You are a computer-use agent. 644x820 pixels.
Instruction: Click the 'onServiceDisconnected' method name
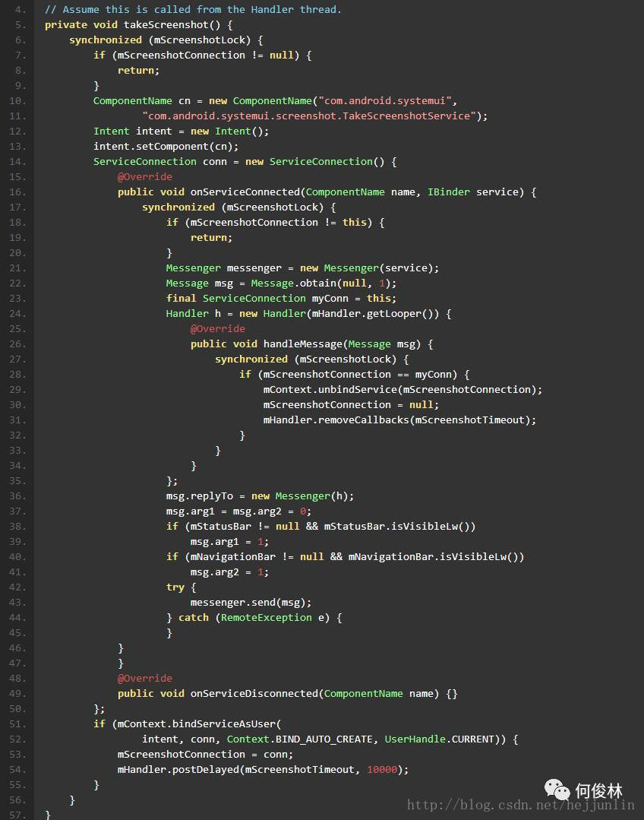click(x=254, y=693)
